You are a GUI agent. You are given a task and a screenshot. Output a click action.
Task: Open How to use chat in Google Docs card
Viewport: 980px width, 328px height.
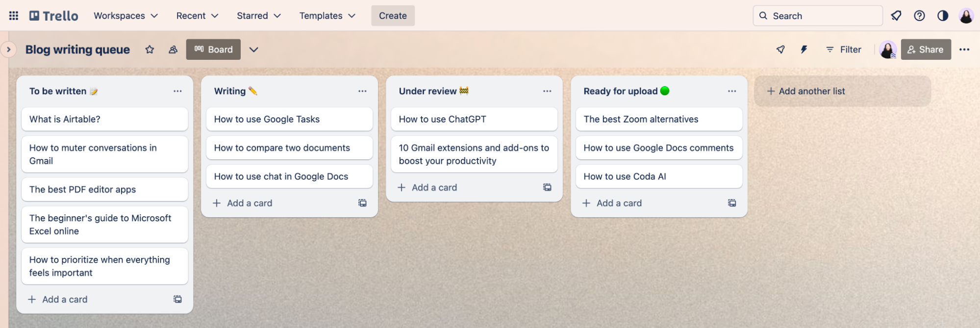[289, 177]
